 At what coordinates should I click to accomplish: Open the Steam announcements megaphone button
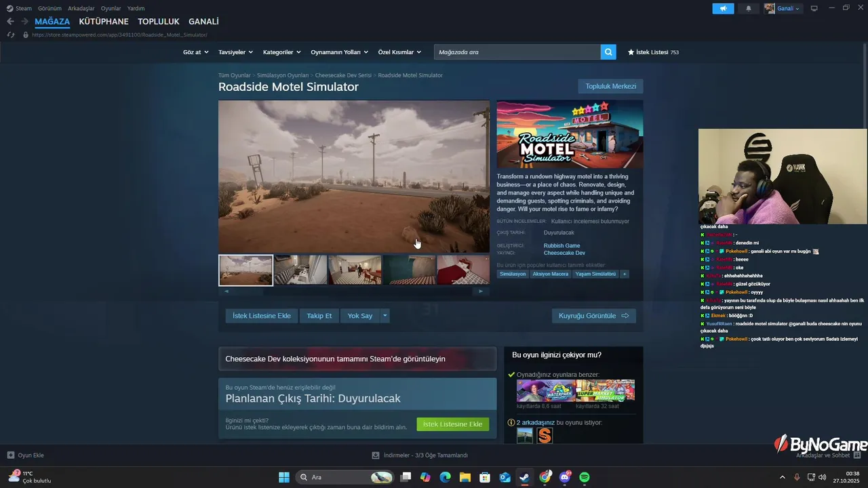pos(723,9)
